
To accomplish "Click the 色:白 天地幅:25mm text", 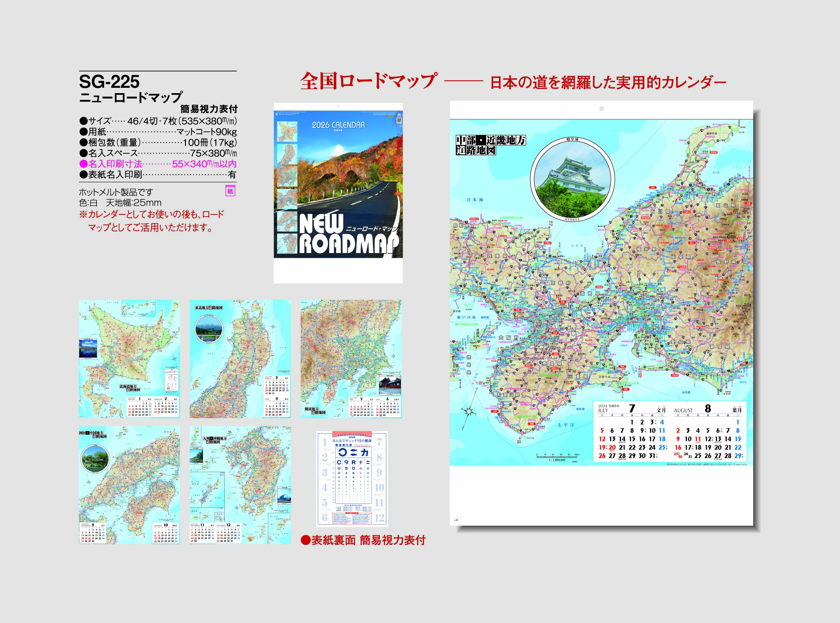I will click(x=120, y=203).
